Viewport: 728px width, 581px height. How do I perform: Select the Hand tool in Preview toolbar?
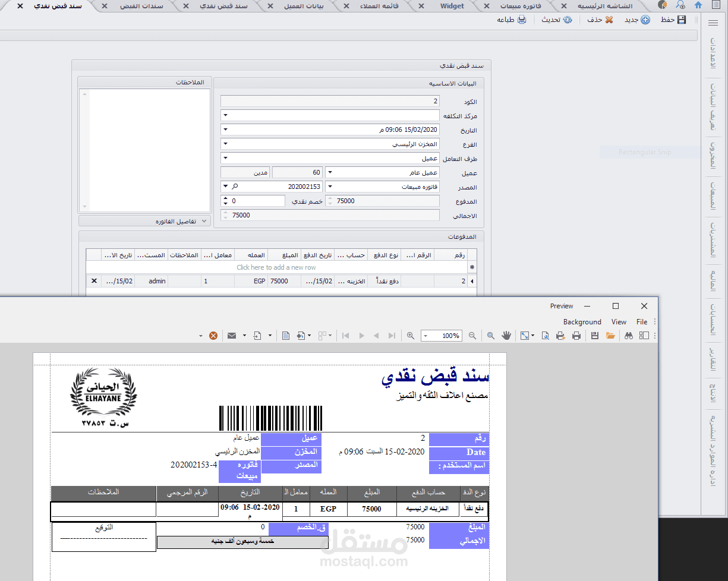click(x=506, y=336)
